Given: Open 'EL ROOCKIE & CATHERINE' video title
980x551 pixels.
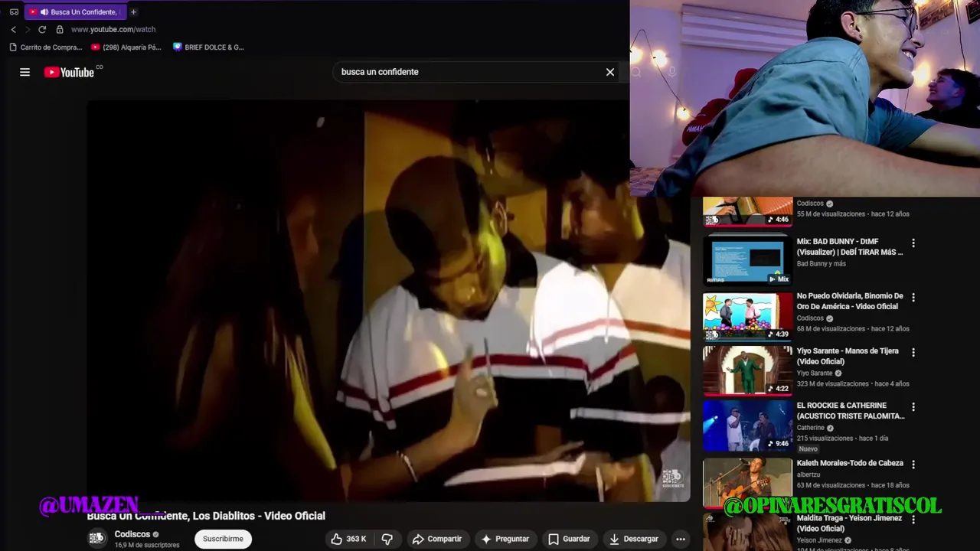Looking at the screenshot, I should [851, 410].
